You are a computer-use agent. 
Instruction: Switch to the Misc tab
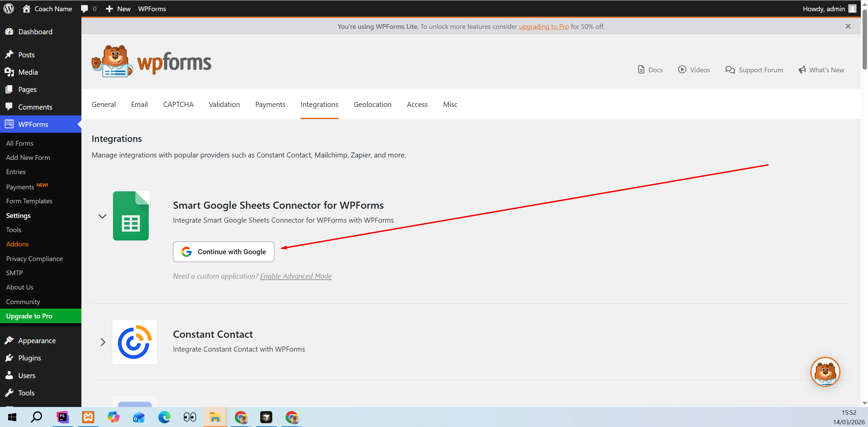[450, 104]
